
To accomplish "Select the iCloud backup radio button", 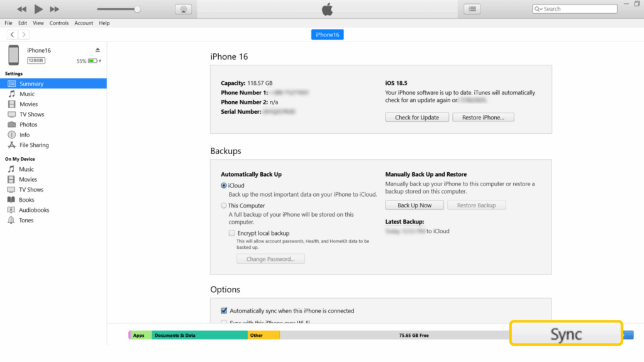I will click(x=224, y=185).
